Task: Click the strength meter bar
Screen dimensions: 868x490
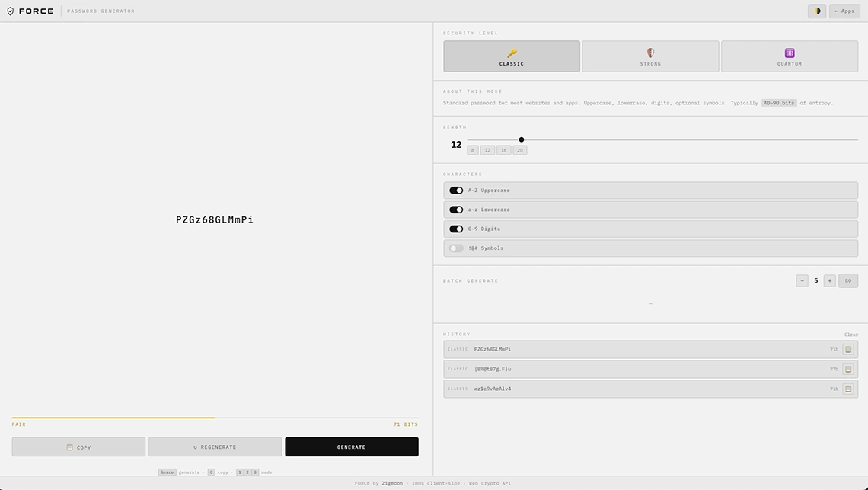Action: pyautogui.click(x=215, y=418)
